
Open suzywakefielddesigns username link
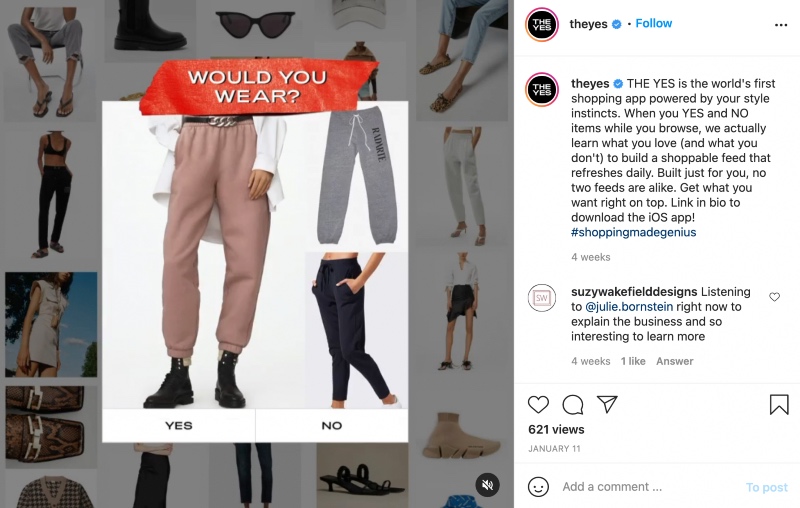[x=634, y=292]
